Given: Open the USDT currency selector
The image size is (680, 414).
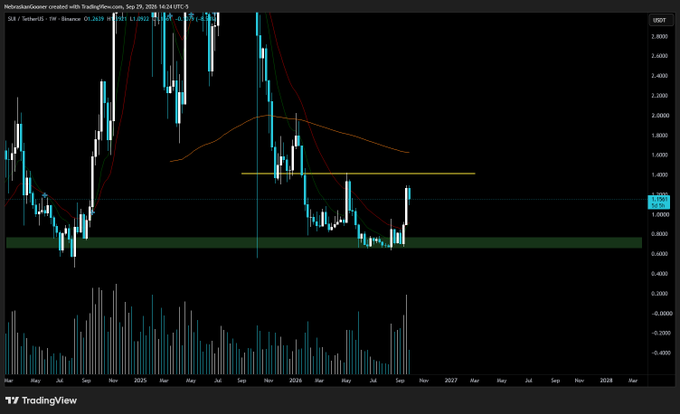Looking at the screenshot, I should click(x=659, y=20).
